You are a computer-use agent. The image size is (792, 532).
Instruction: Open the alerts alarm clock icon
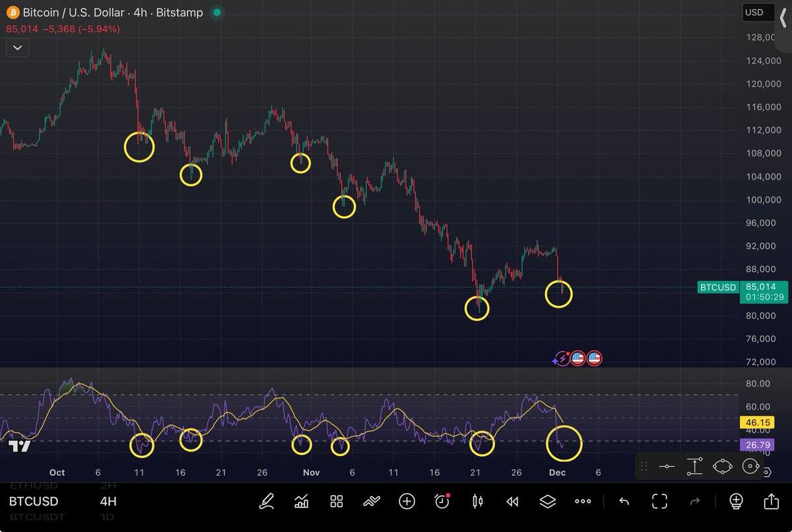(x=442, y=502)
